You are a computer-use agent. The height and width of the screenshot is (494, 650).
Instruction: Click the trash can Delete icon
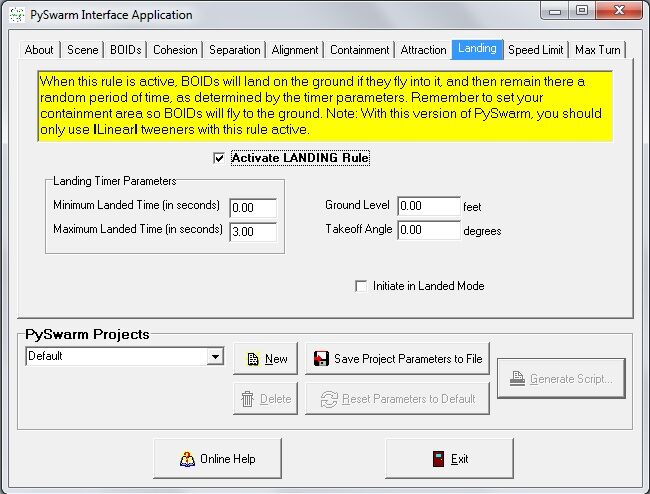click(247, 399)
